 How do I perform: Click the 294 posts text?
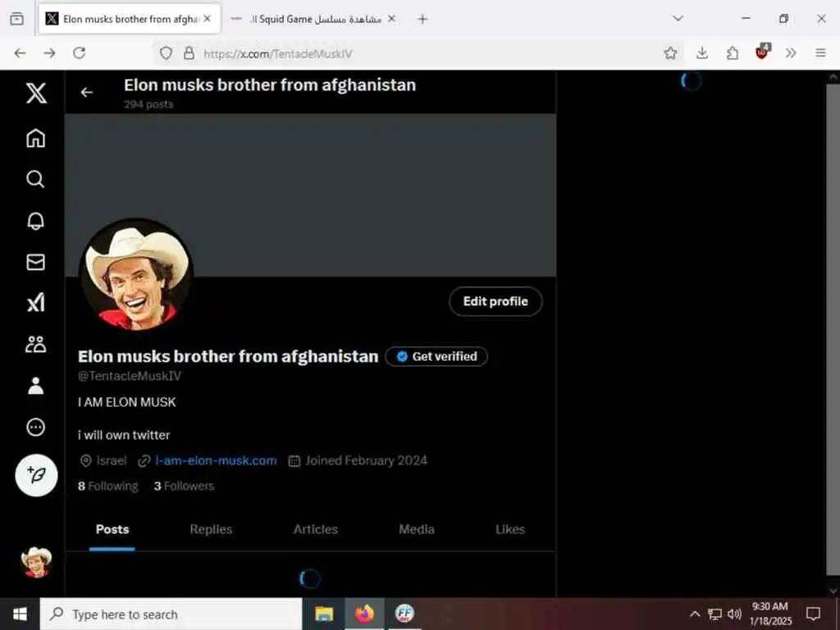pyautogui.click(x=148, y=104)
